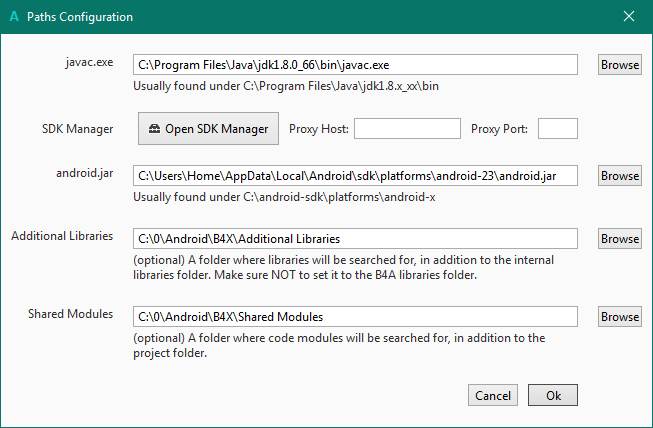Screen dimensions: 653x428
Task: Browse for the android.jar file
Action: point(620,175)
